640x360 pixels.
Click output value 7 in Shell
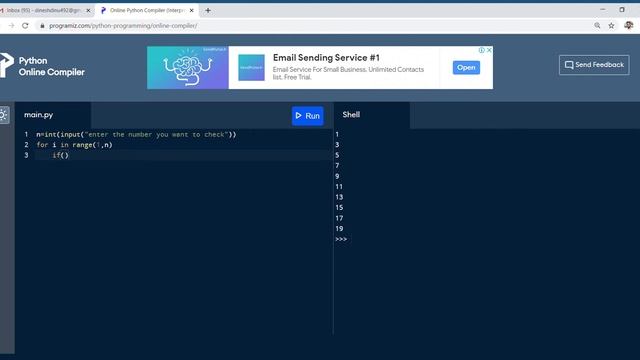pos(337,166)
